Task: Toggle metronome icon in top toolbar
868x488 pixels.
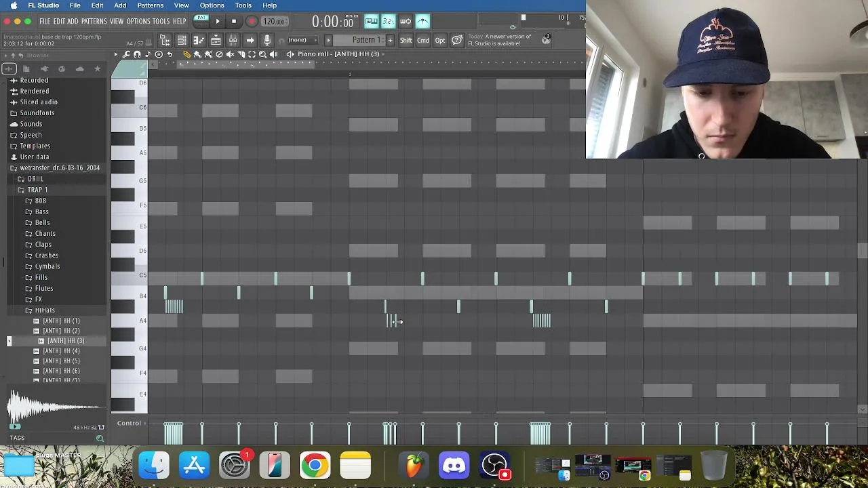Action: point(422,22)
